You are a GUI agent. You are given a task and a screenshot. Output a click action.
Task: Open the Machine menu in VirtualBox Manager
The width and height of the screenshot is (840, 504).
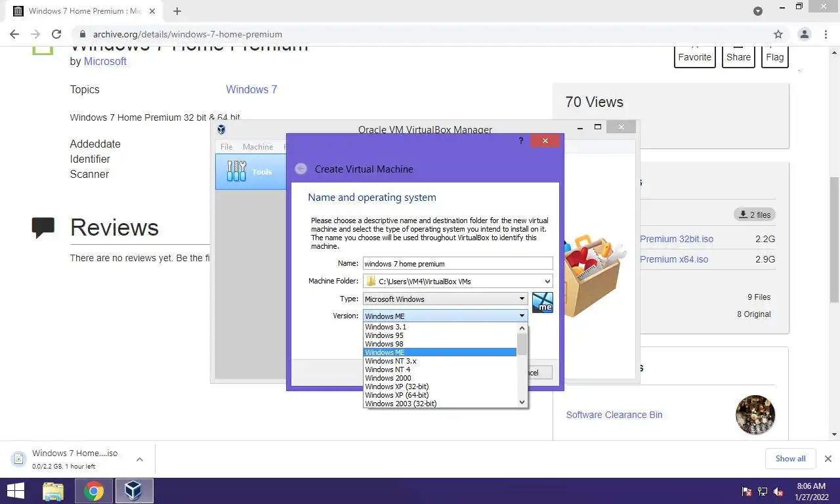click(x=258, y=146)
